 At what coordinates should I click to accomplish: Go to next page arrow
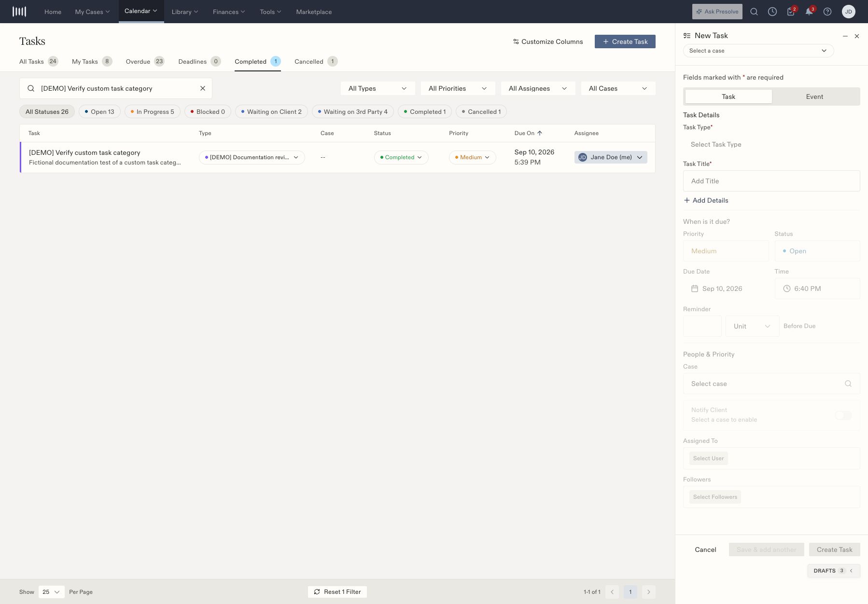click(x=649, y=592)
